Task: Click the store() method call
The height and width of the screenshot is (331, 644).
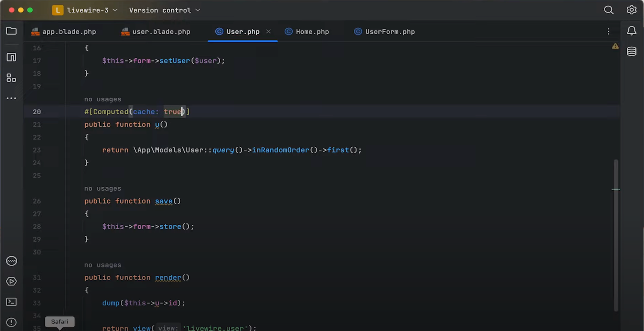Action: click(x=170, y=226)
